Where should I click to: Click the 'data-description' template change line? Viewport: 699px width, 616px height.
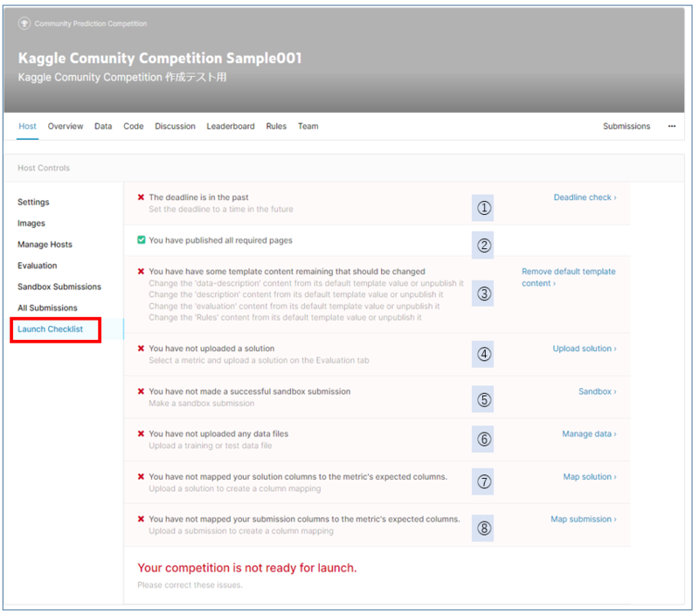pyautogui.click(x=307, y=283)
